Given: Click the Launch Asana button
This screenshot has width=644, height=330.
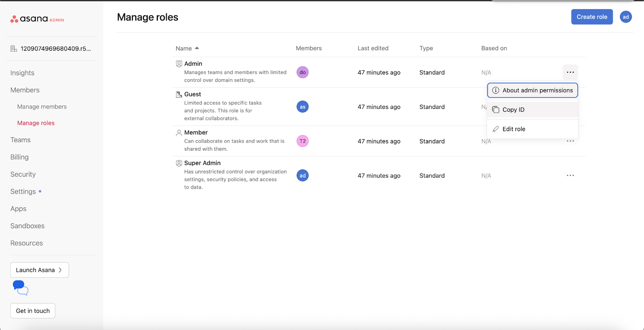Looking at the screenshot, I should [39, 270].
